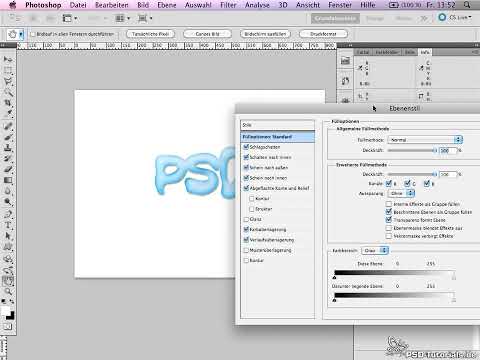Screen dimensions: 480x360
Task: Click the foreground/background color swatches
Action: coord(7,313)
